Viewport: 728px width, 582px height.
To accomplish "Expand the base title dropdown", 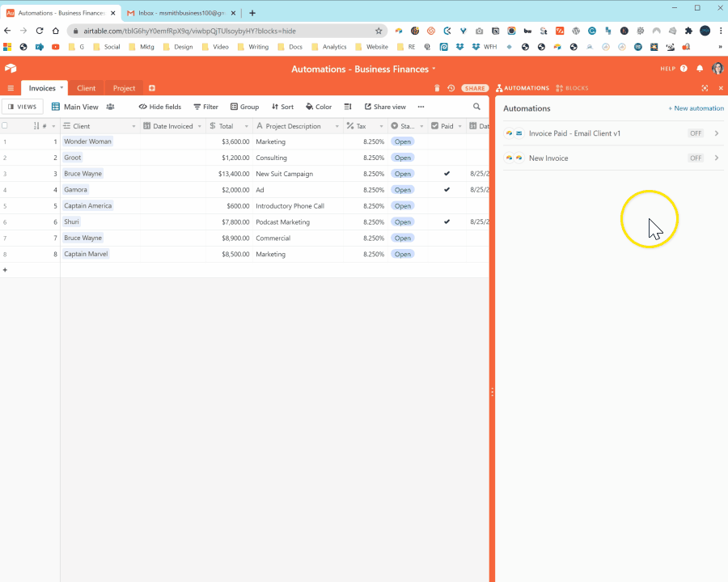I will click(x=434, y=70).
